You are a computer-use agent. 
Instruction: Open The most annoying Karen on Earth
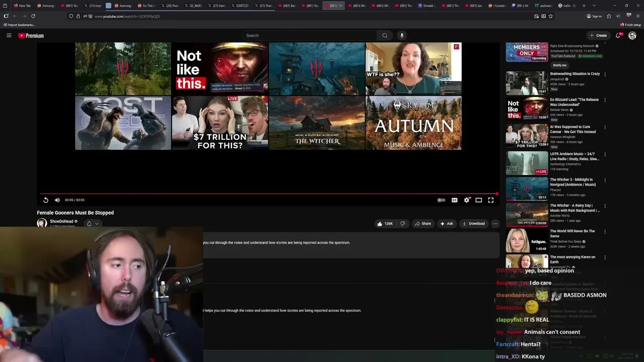tap(573, 259)
